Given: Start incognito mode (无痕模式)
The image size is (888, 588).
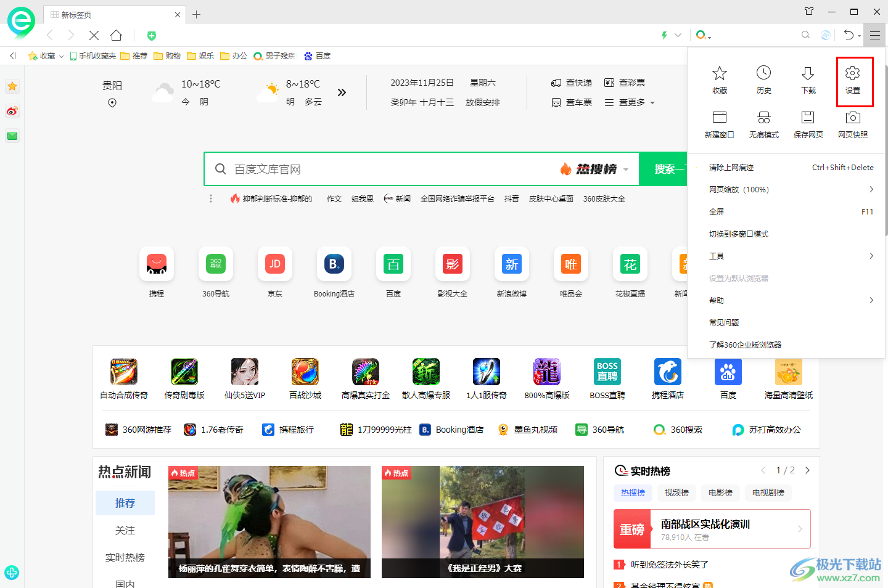Looking at the screenshot, I should (764, 125).
